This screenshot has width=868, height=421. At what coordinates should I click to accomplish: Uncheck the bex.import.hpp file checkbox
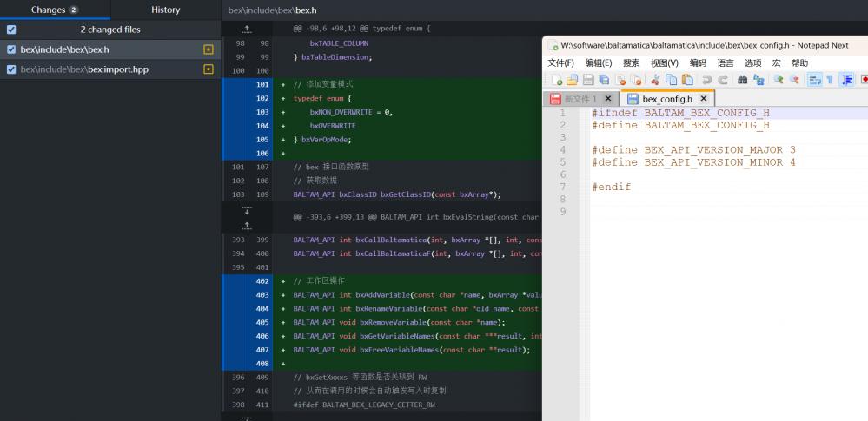[x=11, y=69]
